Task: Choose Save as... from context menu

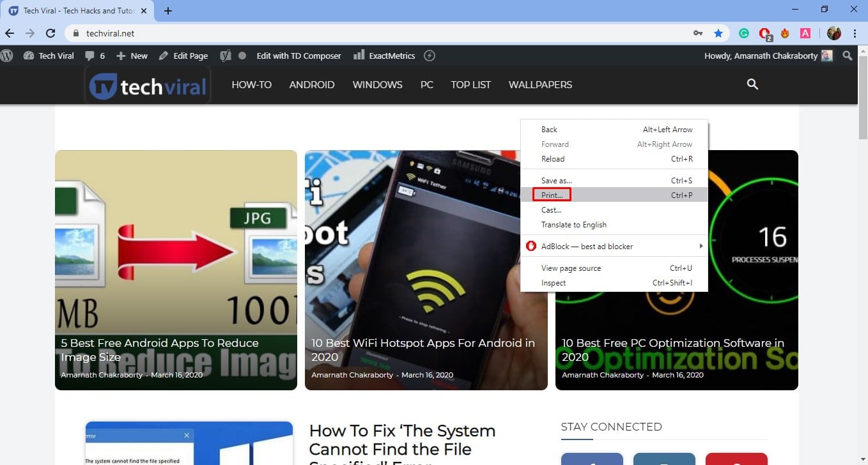Action: tap(614, 181)
